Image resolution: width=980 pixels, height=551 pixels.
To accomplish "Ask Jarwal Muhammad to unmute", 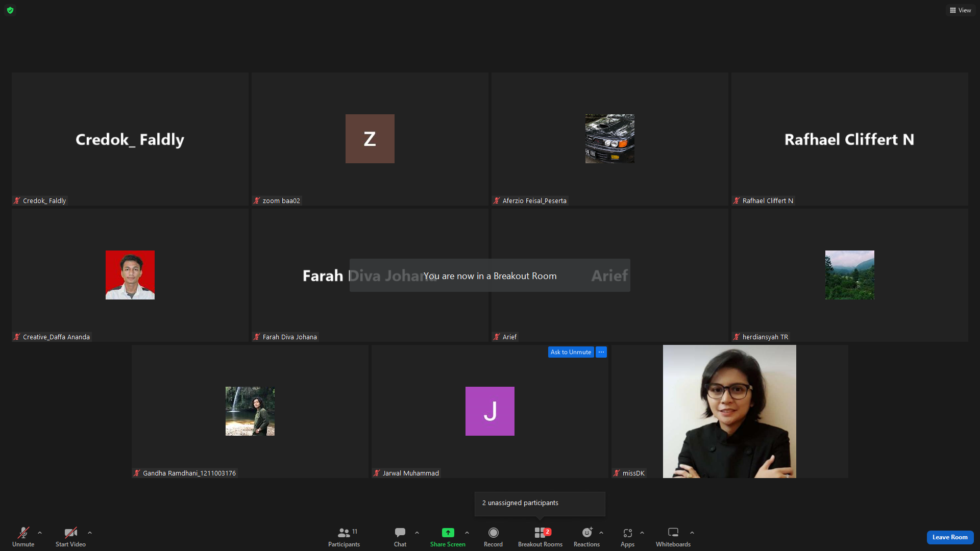I will [x=571, y=352].
